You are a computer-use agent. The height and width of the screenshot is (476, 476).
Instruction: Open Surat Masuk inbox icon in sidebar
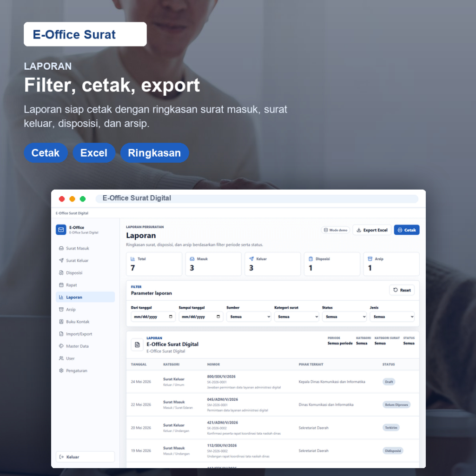click(61, 248)
